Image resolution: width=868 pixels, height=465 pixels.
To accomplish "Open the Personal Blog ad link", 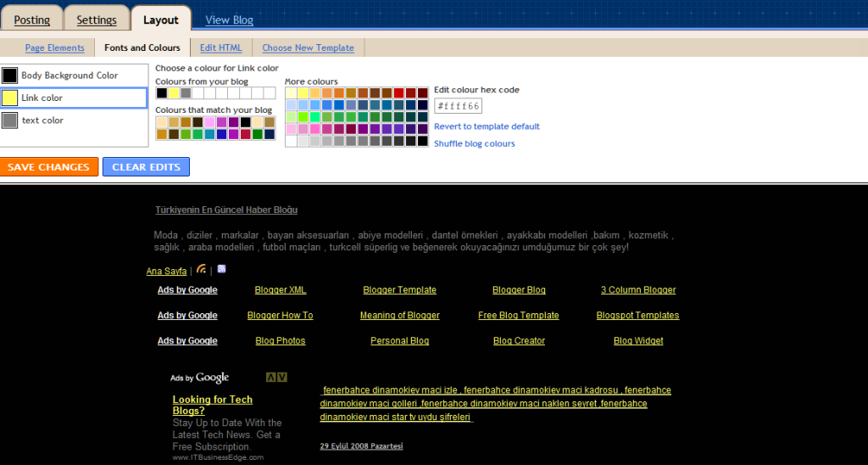I will coord(400,341).
